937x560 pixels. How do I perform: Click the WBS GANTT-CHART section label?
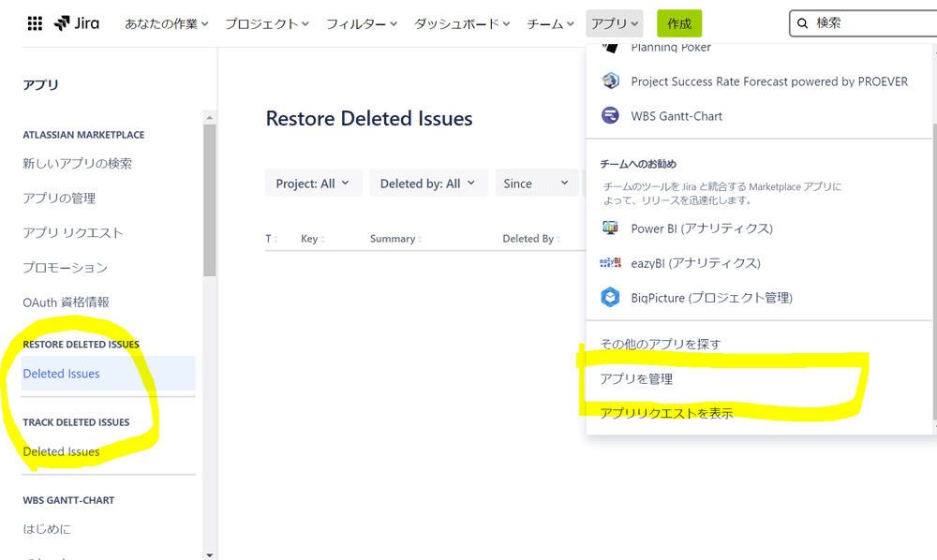(68, 500)
